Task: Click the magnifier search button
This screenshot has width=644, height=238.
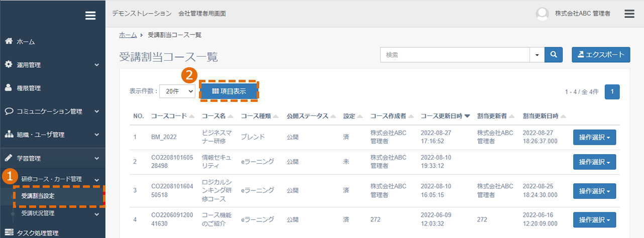Action: [554, 55]
